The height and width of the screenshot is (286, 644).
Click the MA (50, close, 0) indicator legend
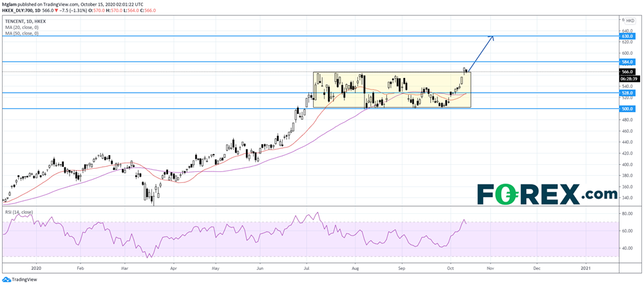point(21,33)
